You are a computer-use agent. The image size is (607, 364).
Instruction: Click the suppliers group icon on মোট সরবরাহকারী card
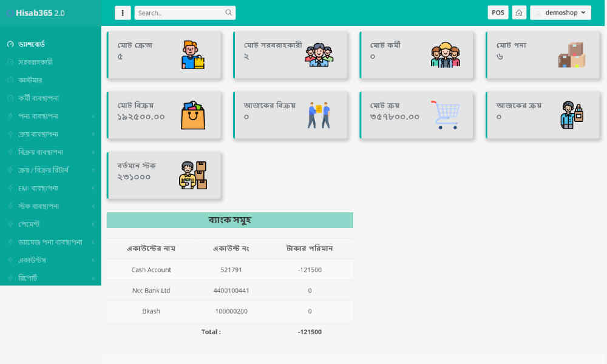coord(319,55)
